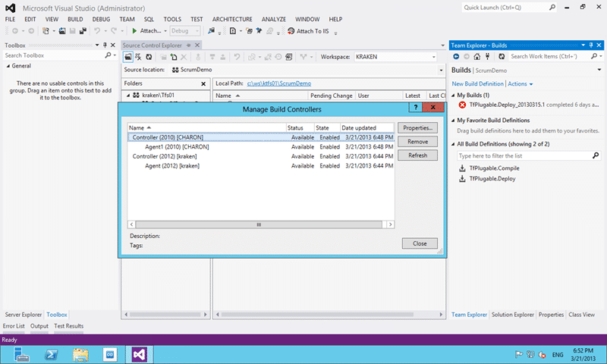The image size is (607, 364).
Task: Click the Compare folders icon before branch tool
Action: [x=289, y=57]
